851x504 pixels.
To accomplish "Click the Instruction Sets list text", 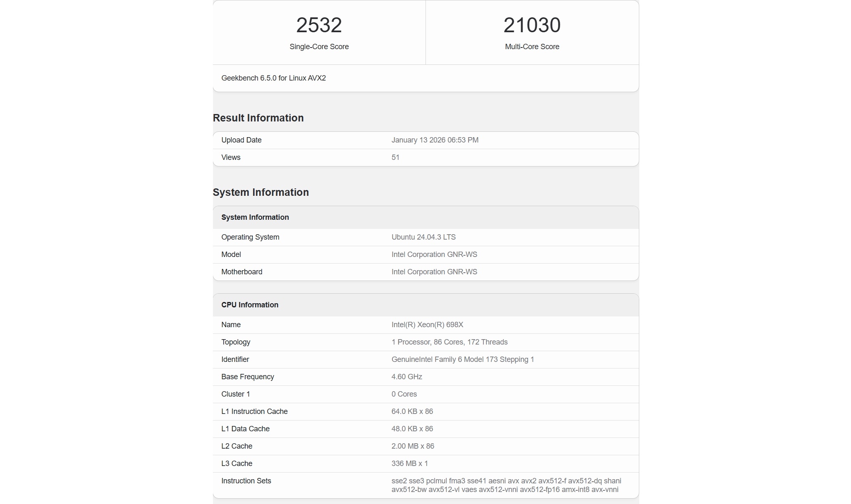I will 506,485.
